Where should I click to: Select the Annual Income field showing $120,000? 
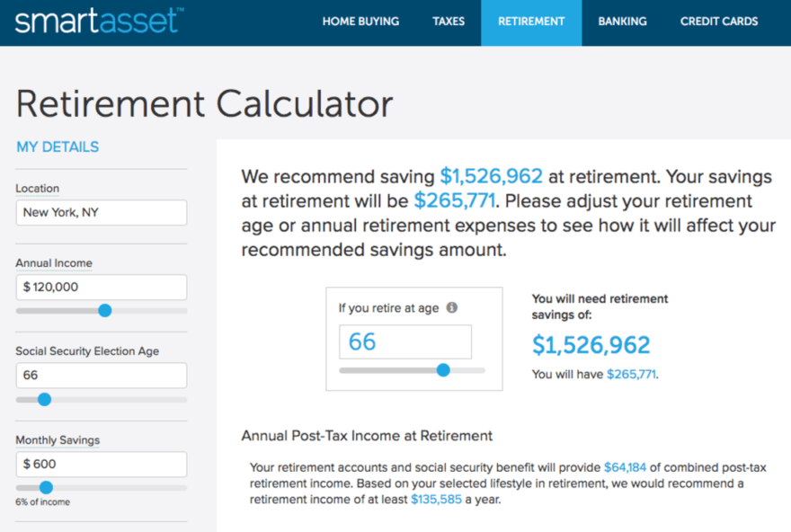tap(101, 288)
